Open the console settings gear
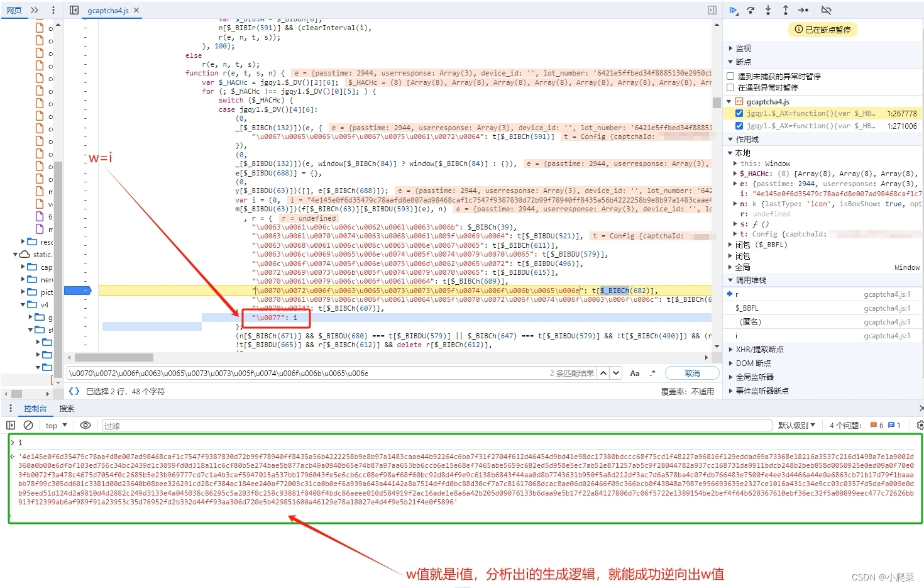 (x=920, y=426)
